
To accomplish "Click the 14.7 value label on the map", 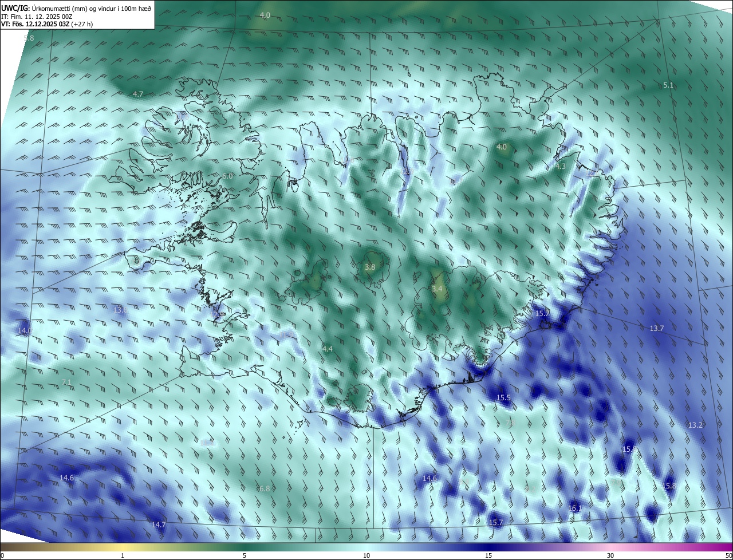I will pos(159,525).
